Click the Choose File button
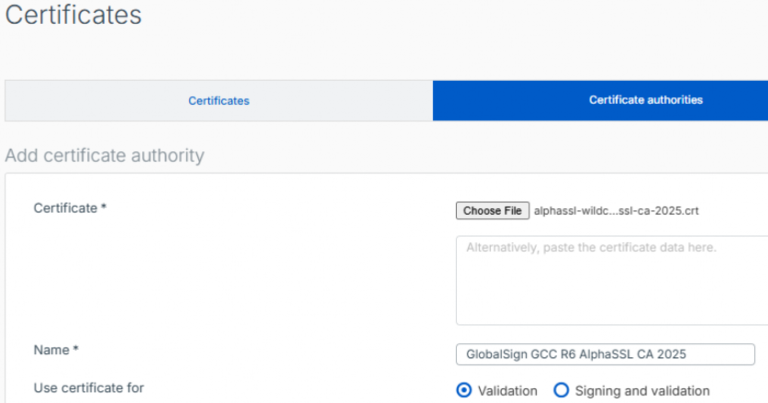 tap(492, 211)
